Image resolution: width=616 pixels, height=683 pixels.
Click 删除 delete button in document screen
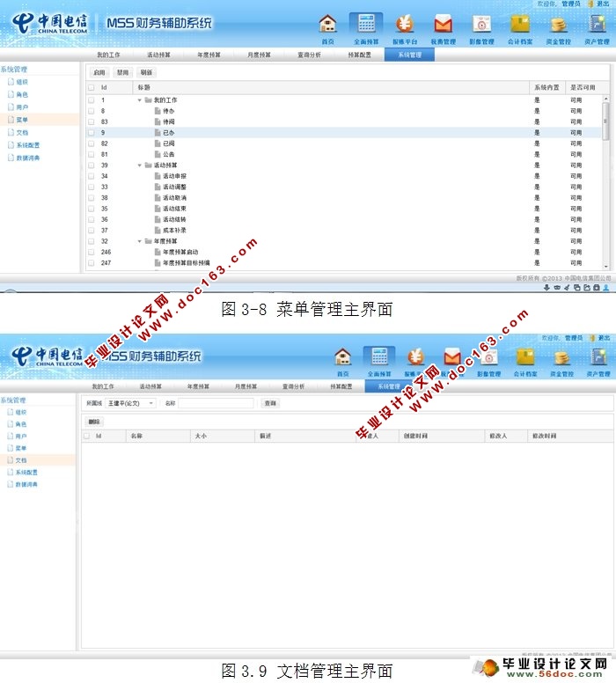click(x=94, y=422)
